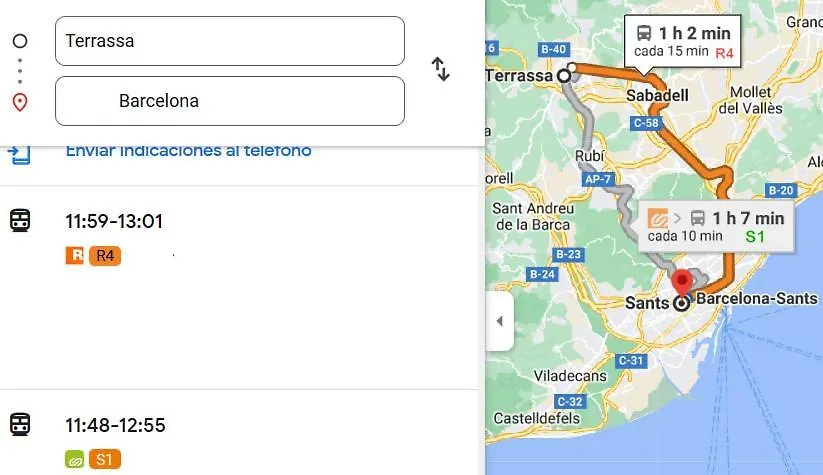Select the 1 h 7 min S1 map callout
This screenshot has width=823, height=475.
716,227
